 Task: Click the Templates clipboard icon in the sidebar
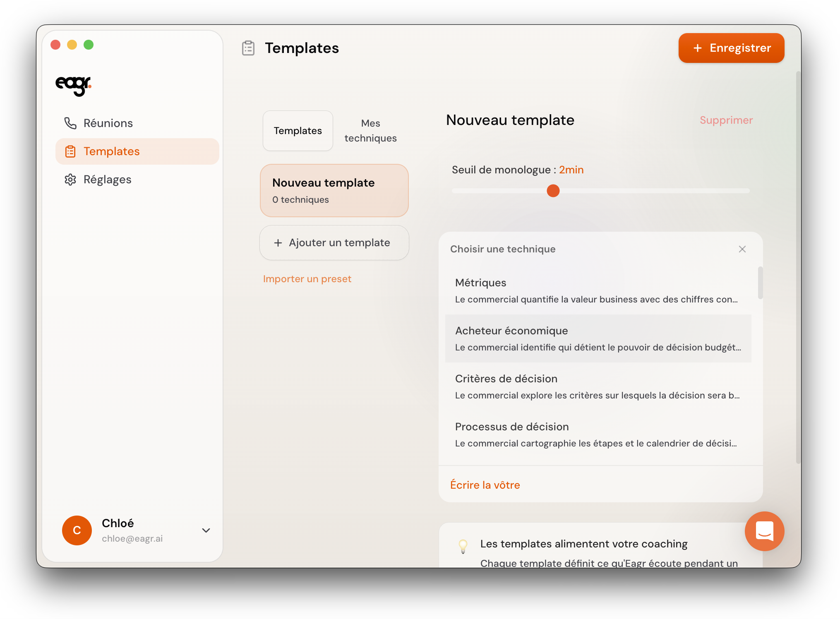click(x=70, y=151)
